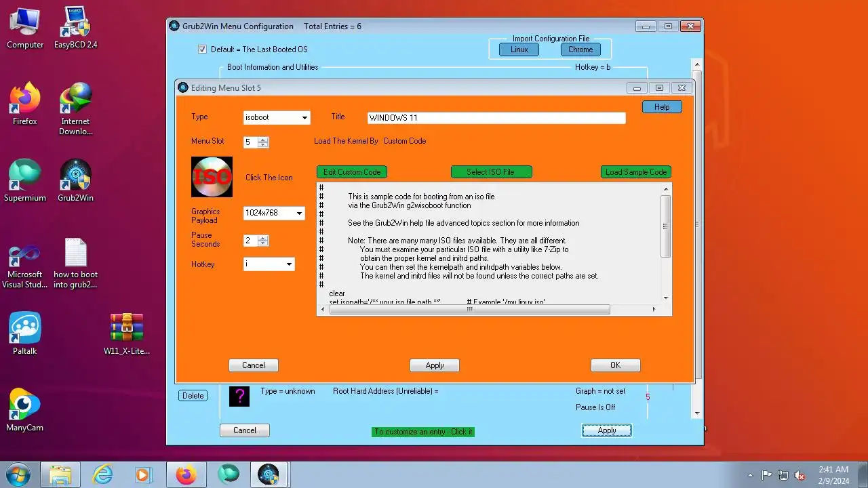
Task: Click the Title field containing WINDOWS 11
Action: pos(496,118)
